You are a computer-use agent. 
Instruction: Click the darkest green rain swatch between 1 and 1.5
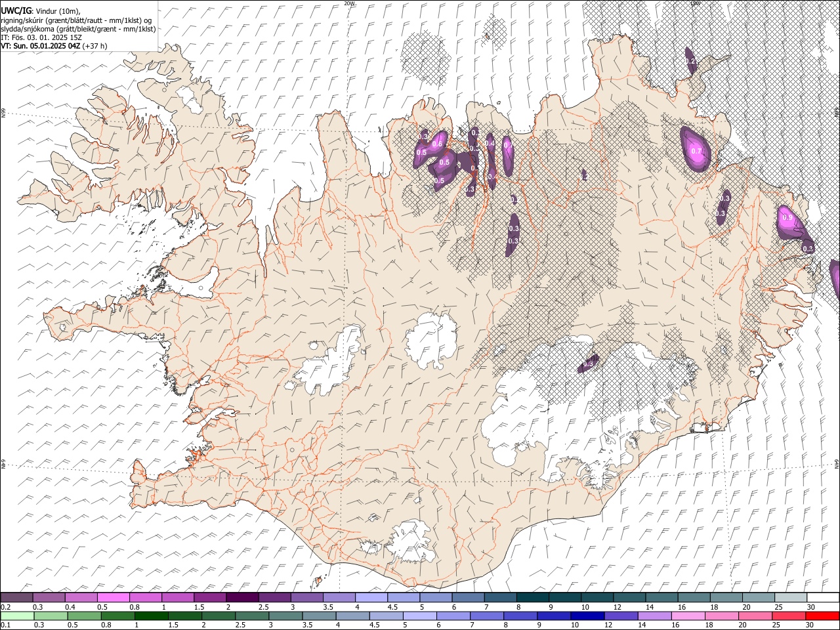click(x=151, y=616)
